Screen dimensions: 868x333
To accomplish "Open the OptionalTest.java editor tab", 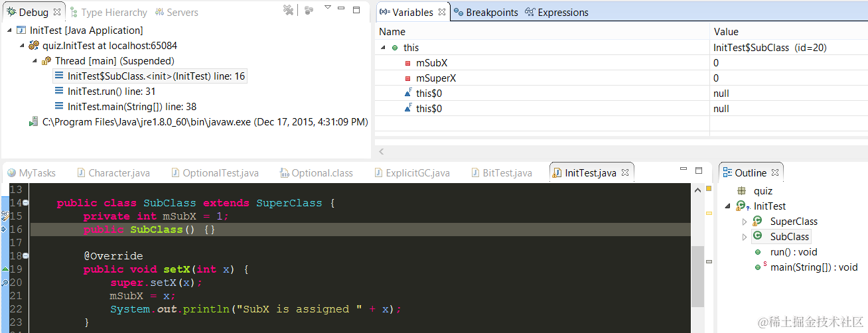I will [214, 172].
